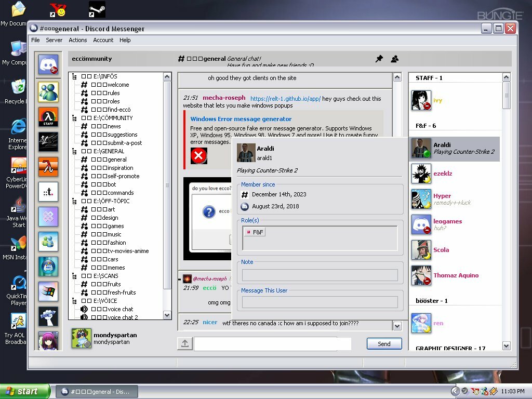This screenshot has width=532, height=399.
Task: Click the red X error image in embed
Action: (199, 156)
